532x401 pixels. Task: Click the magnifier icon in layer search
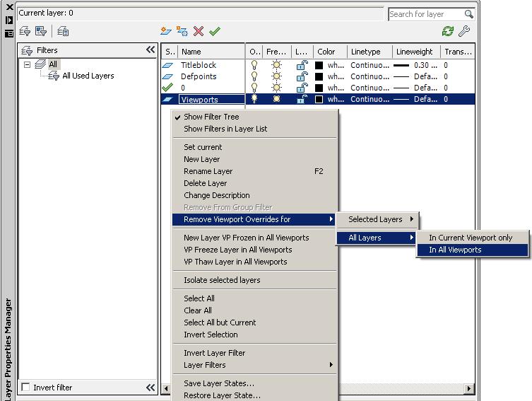click(x=469, y=14)
